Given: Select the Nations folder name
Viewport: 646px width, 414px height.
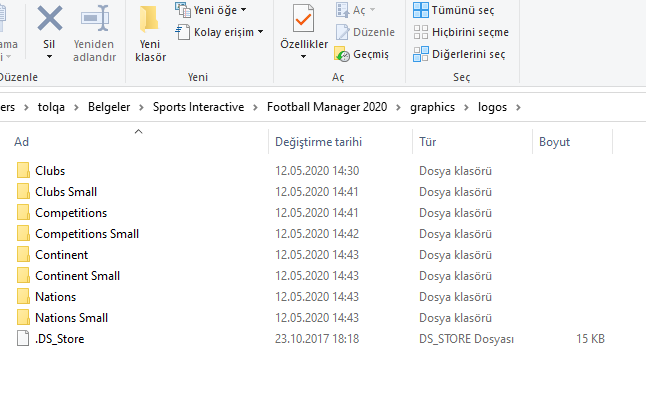Looking at the screenshot, I should coord(56,297).
